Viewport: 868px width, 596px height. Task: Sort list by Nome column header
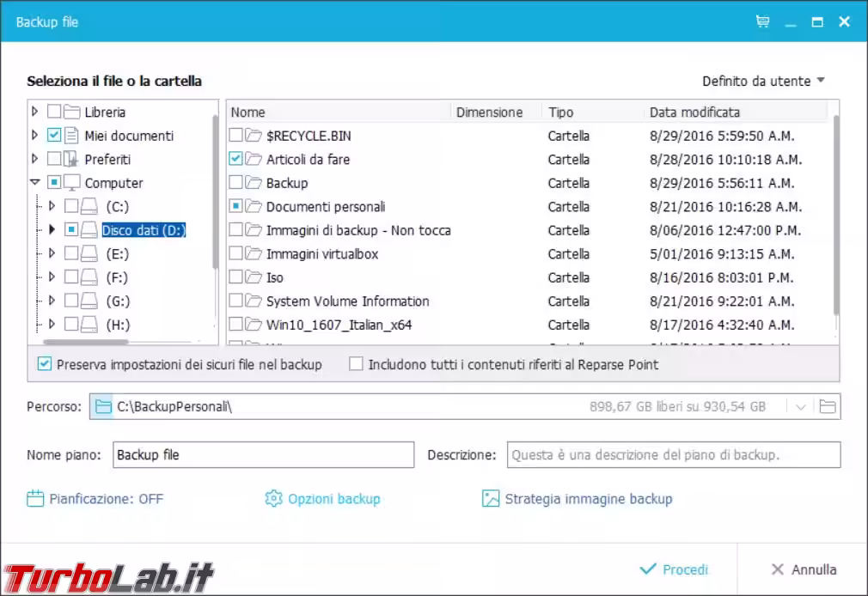click(x=249, y=113)
